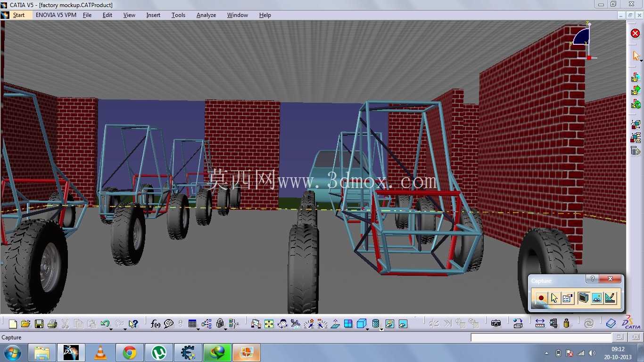Click the Fit All In view icon
This screenshot has width=644, height=362.
click(269, 324)
